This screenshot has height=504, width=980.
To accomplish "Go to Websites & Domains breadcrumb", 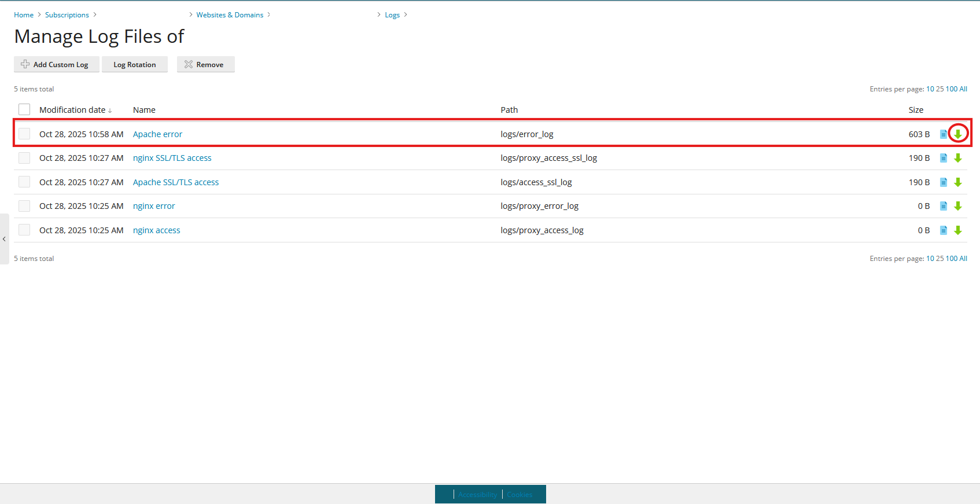I will point(230,15).
